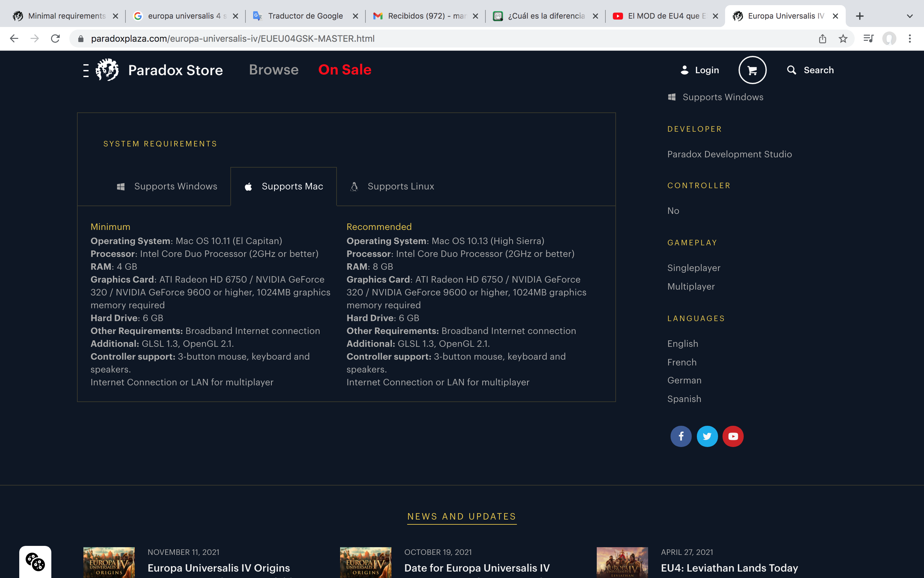Open the On Sale page
Screen dimensions: 924x578
click(x=345, y=70)
